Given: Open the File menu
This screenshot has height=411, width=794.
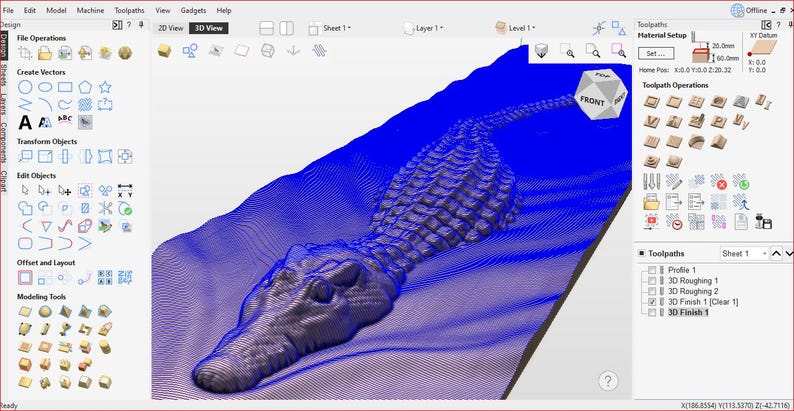Looking at the screenshot, I should 8,10.
